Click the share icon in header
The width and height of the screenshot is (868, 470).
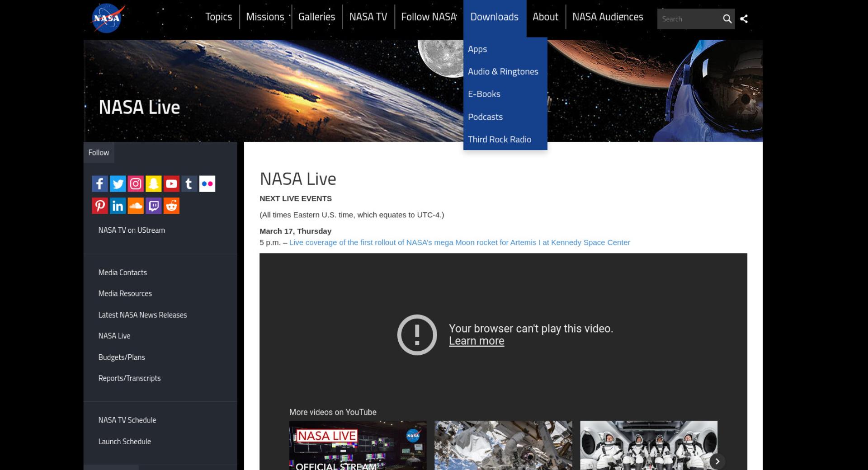point(744,19)
